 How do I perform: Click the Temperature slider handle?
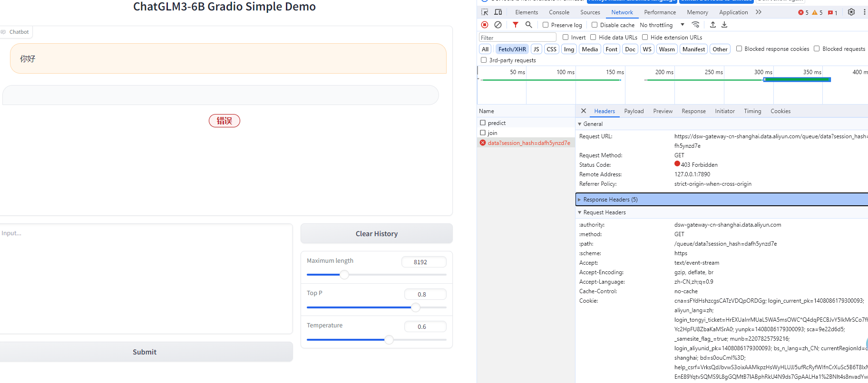point(389,339)
